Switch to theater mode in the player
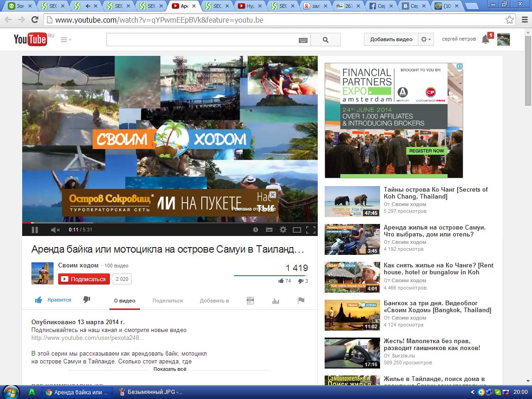This screenshot has height=399, width=532. pos(297,230)
